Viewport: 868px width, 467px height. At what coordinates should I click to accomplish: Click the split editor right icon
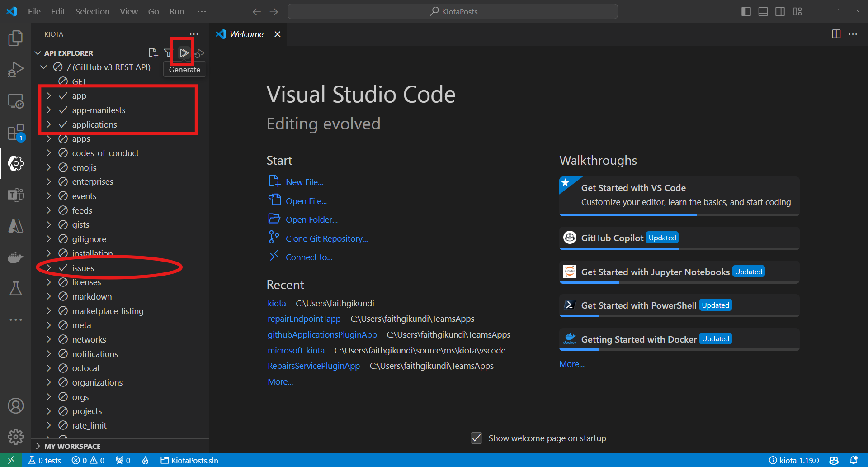pos(836,34)
